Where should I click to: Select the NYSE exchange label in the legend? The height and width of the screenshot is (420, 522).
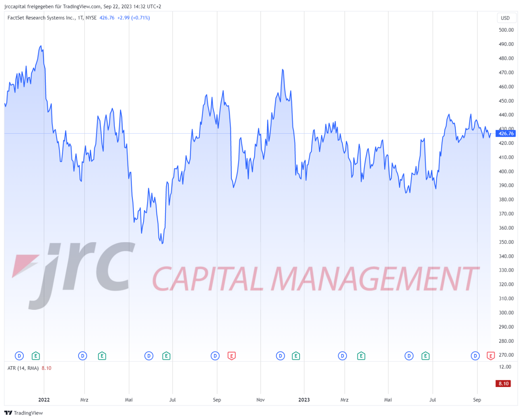(91, 18)
